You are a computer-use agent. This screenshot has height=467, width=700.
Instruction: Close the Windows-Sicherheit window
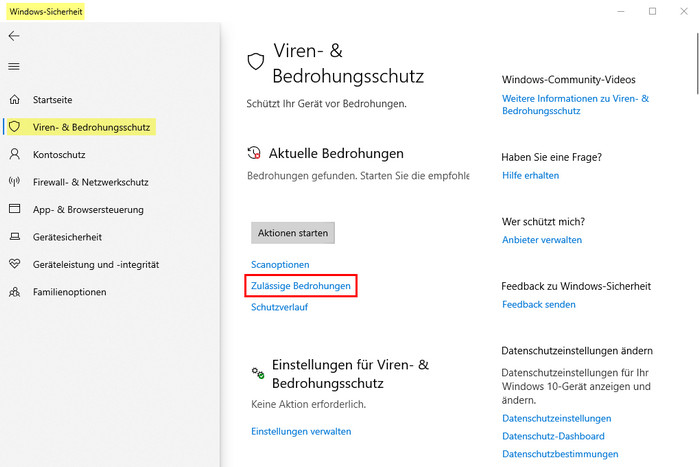click(683, 11)
